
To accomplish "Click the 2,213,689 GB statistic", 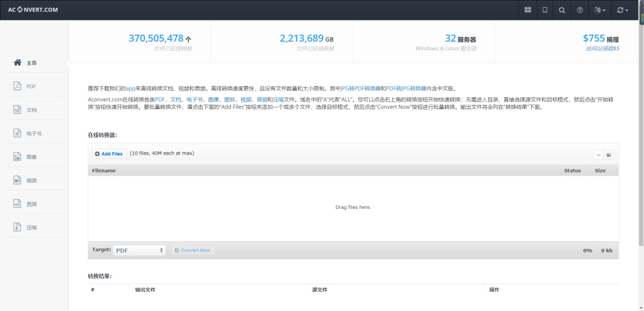I will click(x=307, y=39).
